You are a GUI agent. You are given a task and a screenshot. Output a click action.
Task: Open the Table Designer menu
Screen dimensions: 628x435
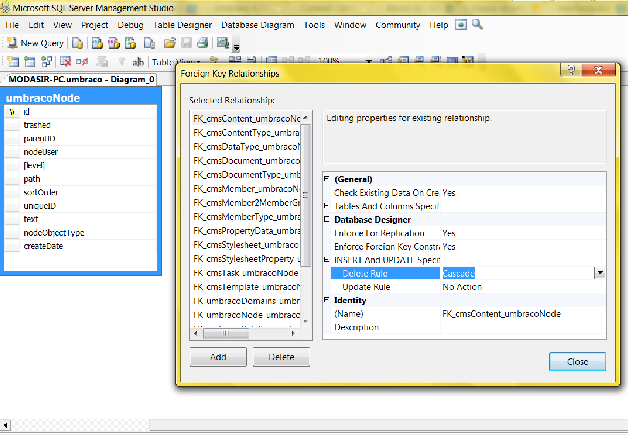pyautogui.click(x=183, y=25)
